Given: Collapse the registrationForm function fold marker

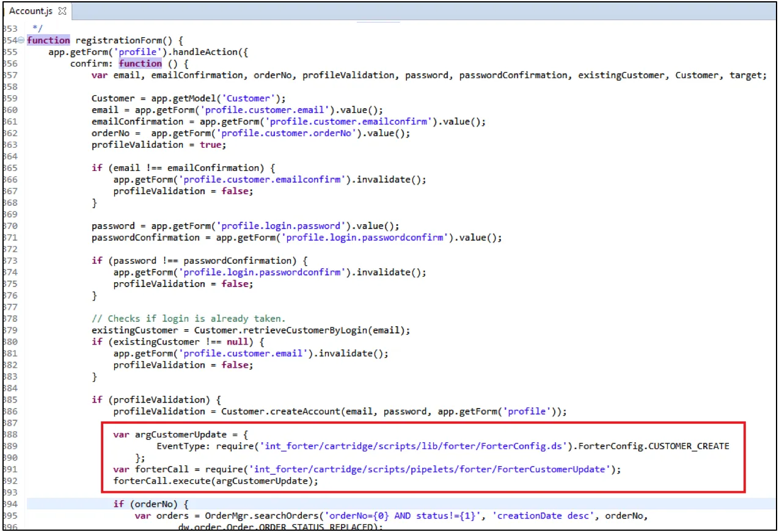Looking at the screenshot, I should (21, 40).
